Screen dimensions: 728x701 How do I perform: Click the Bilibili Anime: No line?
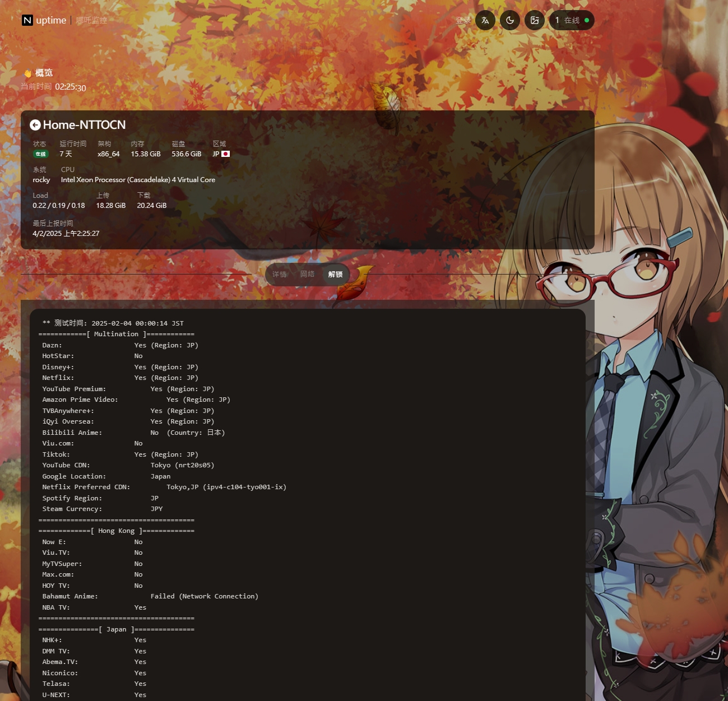[x=133, y=433]
